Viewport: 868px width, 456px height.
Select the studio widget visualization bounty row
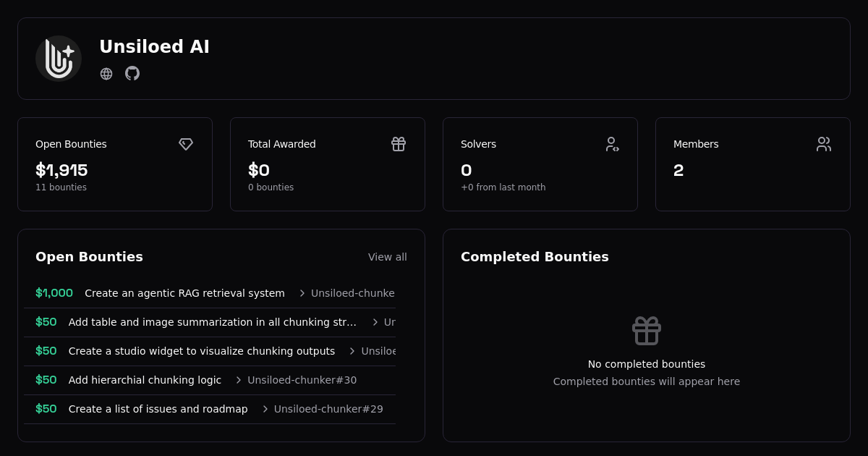(x=202, y=351)
